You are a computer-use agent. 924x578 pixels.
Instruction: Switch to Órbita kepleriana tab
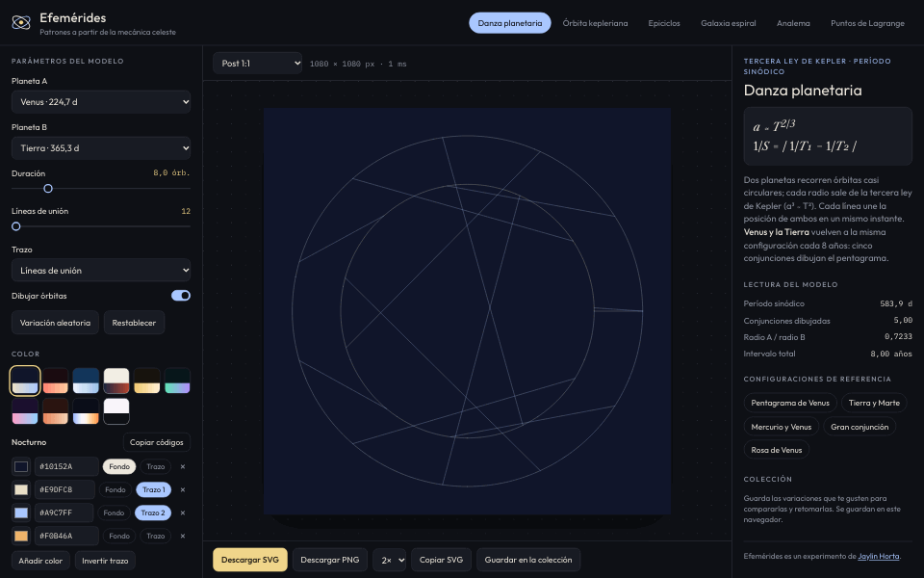pos(595,23)
